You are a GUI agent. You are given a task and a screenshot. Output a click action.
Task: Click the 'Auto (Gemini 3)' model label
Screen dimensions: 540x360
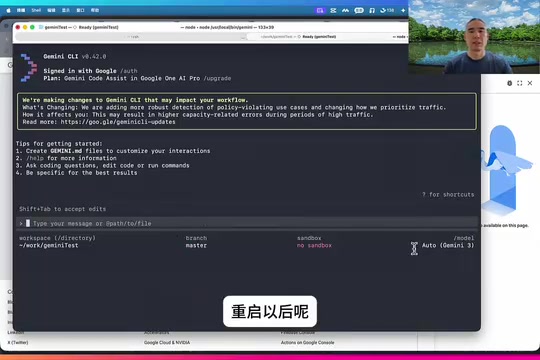pyautogui.click(x=448, y=246)
